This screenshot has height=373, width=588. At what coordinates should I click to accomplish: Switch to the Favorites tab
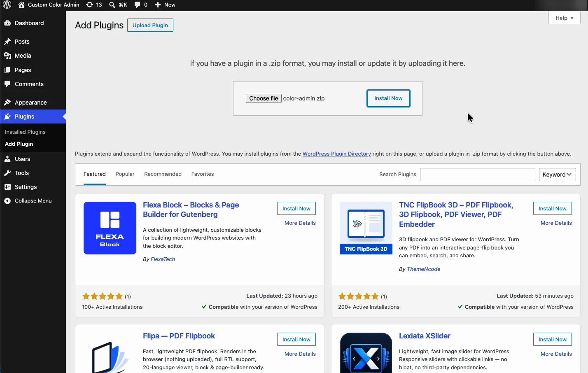coord(203,174)
